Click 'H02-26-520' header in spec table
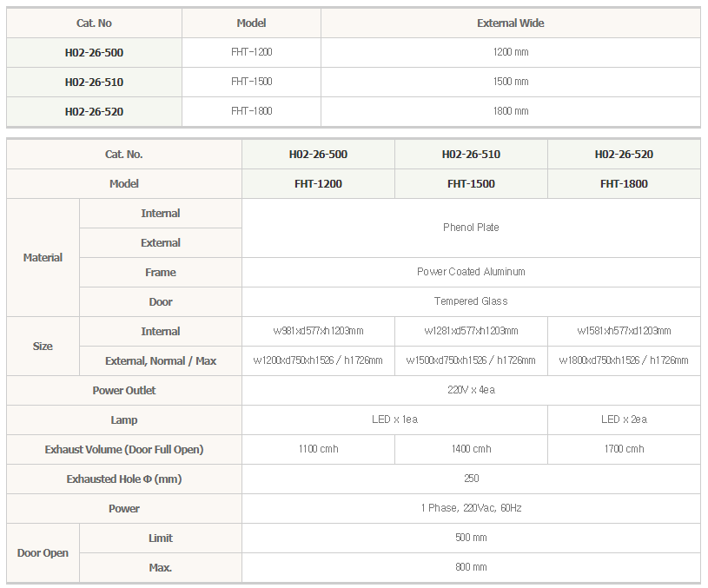 tap(624, 155)
